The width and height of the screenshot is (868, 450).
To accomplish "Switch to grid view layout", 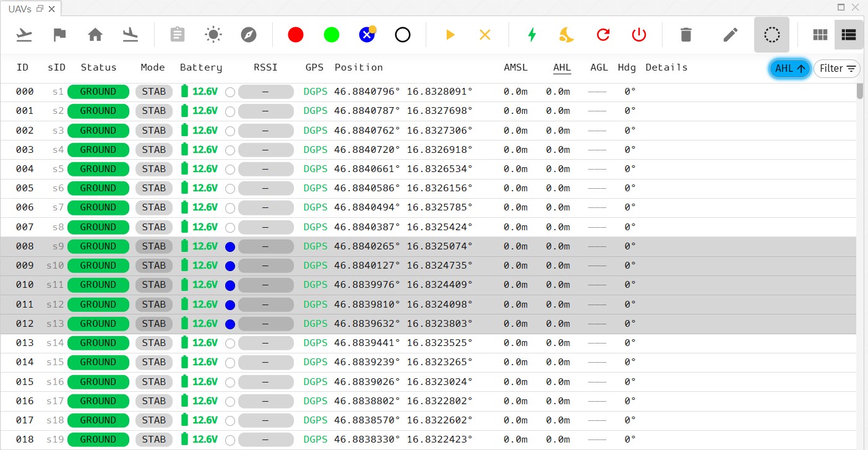I will (x=820, y=35).
